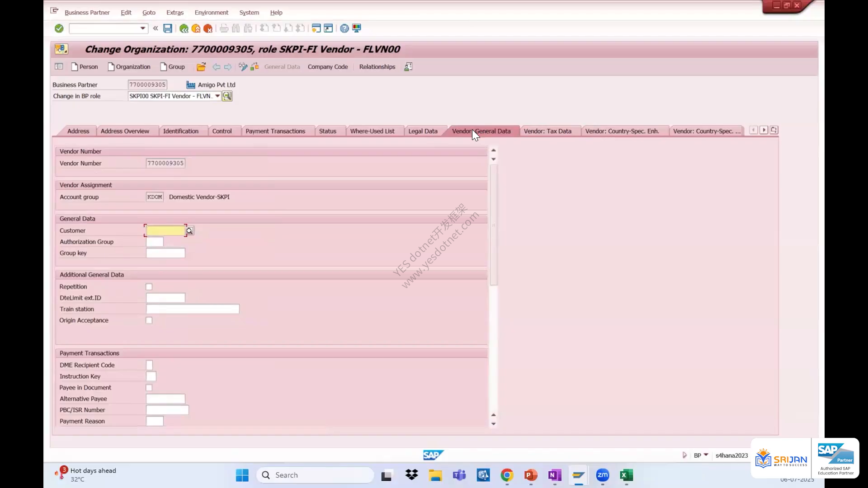Check the Payee in Document checkbox
This screenshot has width=868, height=488.
click(x=149, y=388)
